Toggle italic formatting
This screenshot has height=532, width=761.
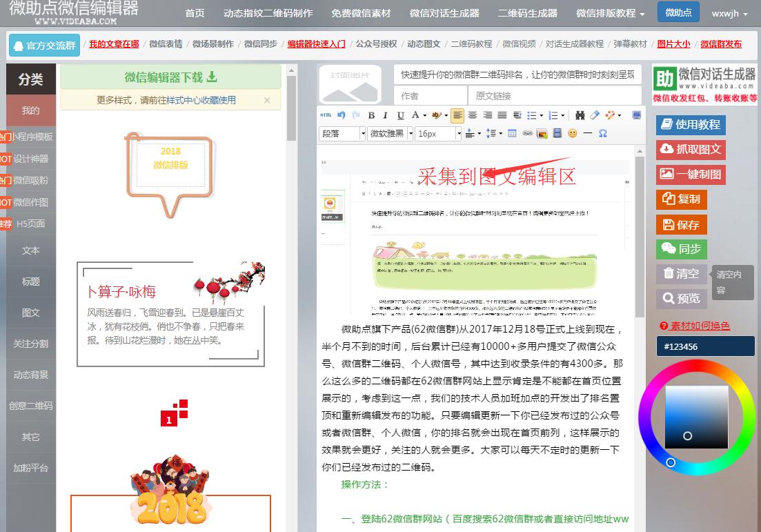point(386,115)
